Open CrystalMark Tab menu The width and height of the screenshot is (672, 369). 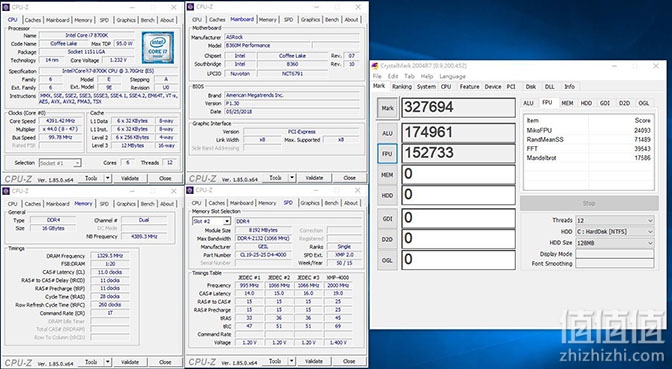(x=409, y=76)
